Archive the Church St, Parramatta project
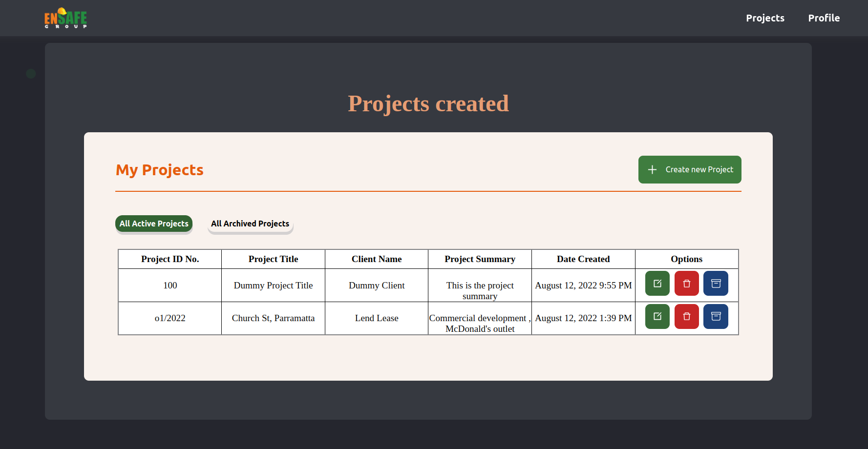This screenshot has height=449, width=868. [x=716, y=316]
